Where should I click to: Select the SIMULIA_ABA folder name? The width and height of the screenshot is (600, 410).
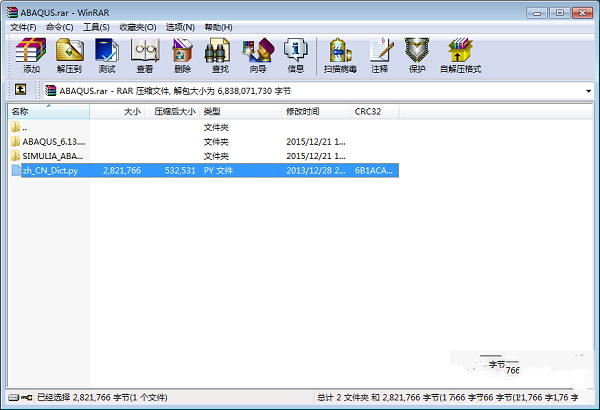[x=53, y=156]
